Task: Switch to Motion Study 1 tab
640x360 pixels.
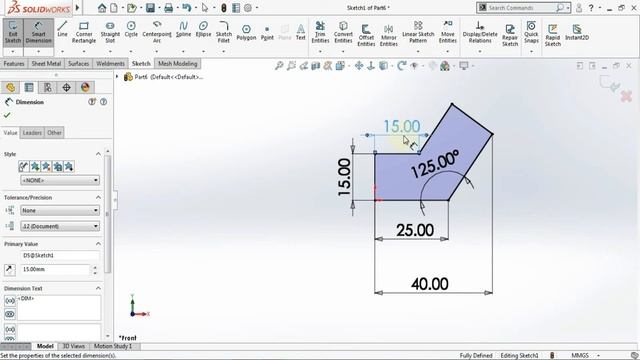Action: coord(113,346)
